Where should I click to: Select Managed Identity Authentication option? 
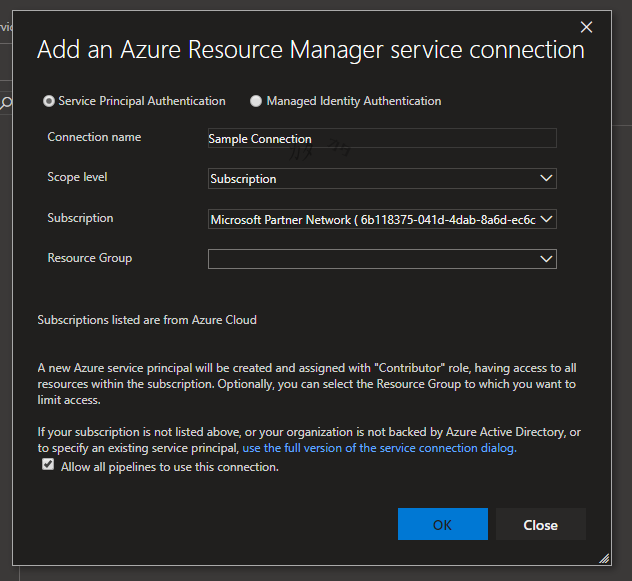click(257, 101)
